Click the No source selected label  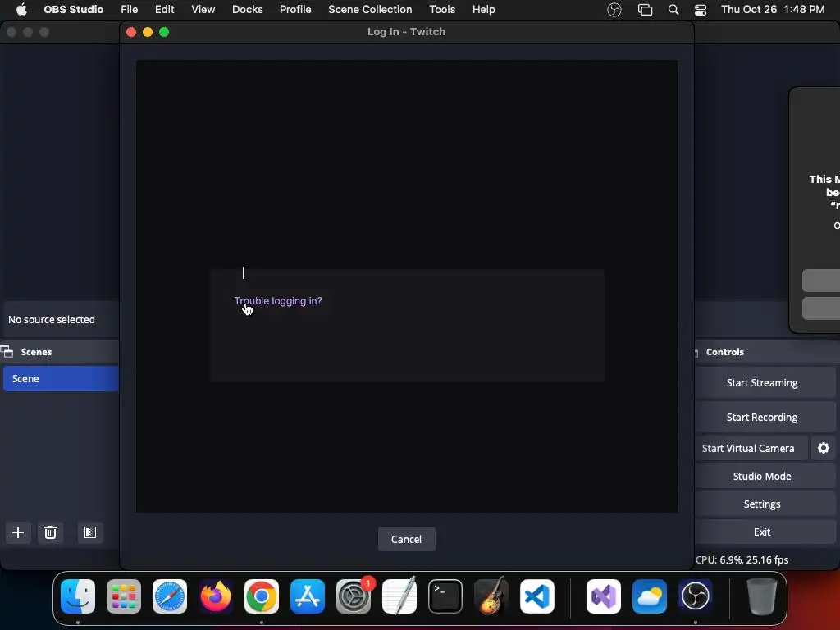tap(52, 319)
